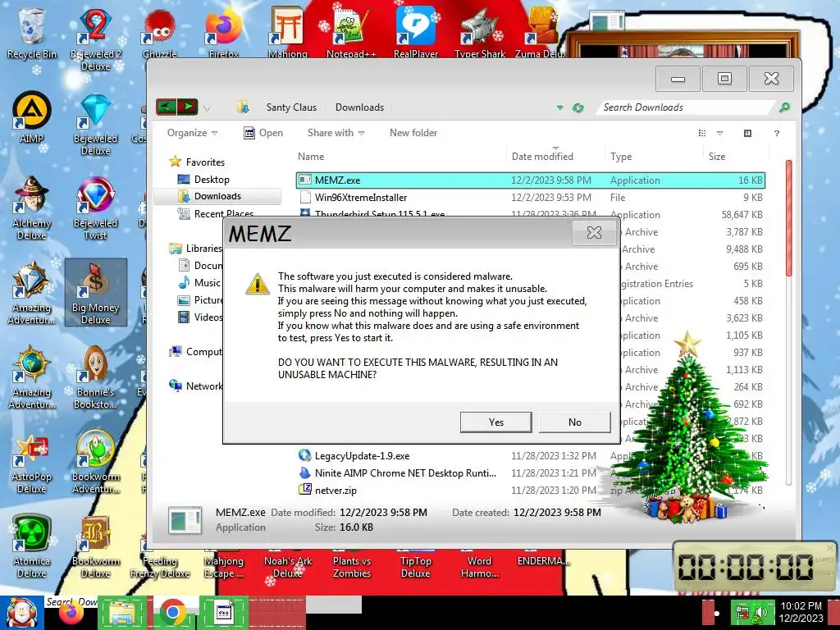The width and height of the screenshot is (840, 630).
Task: Select Ninite AIMP Chrome NET file
Action: (531, 473)
